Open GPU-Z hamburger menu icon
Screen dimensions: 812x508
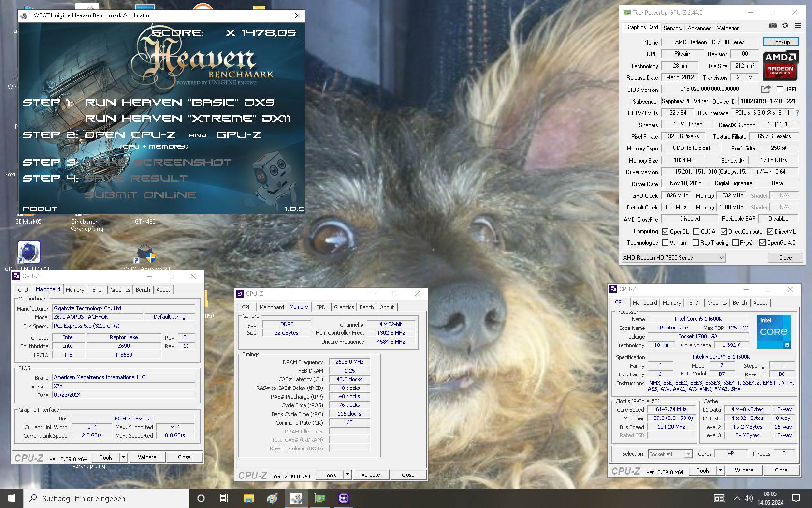click(797, 25)
